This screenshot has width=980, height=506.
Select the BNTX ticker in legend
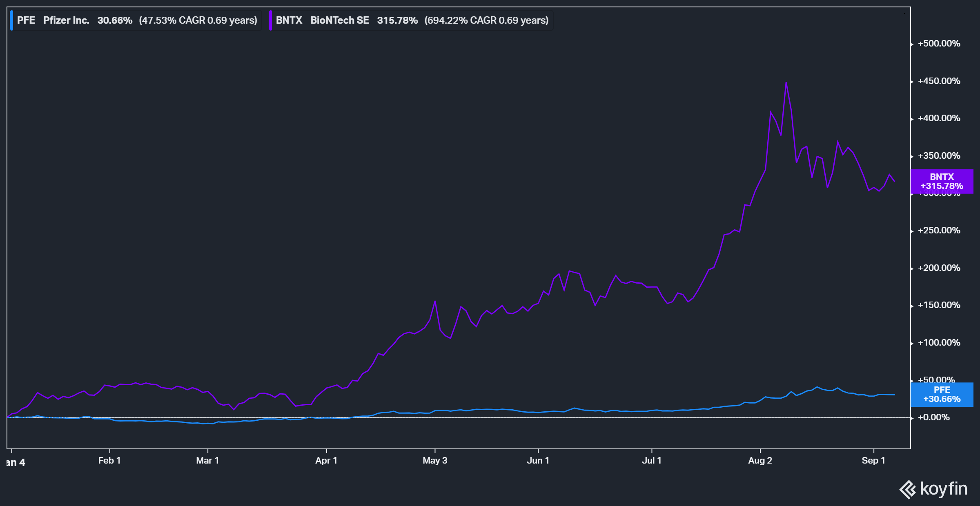(289, 20)
